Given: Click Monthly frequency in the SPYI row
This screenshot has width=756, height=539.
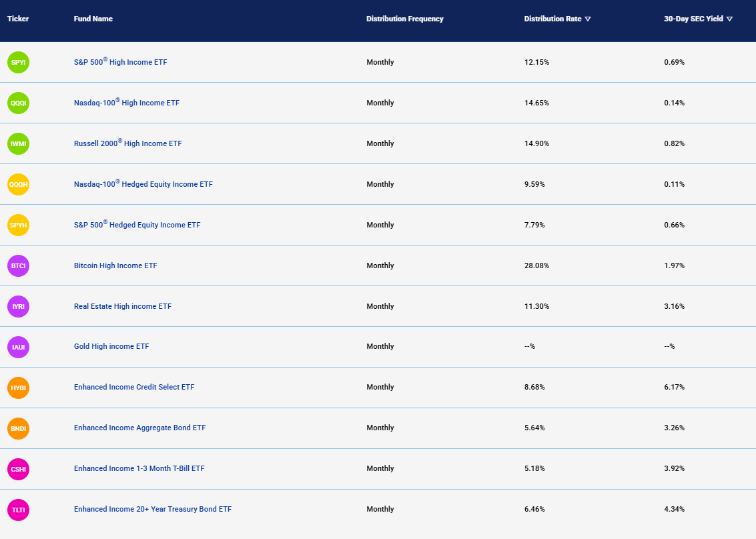Looking at the screenshot, I should (380, 62).
